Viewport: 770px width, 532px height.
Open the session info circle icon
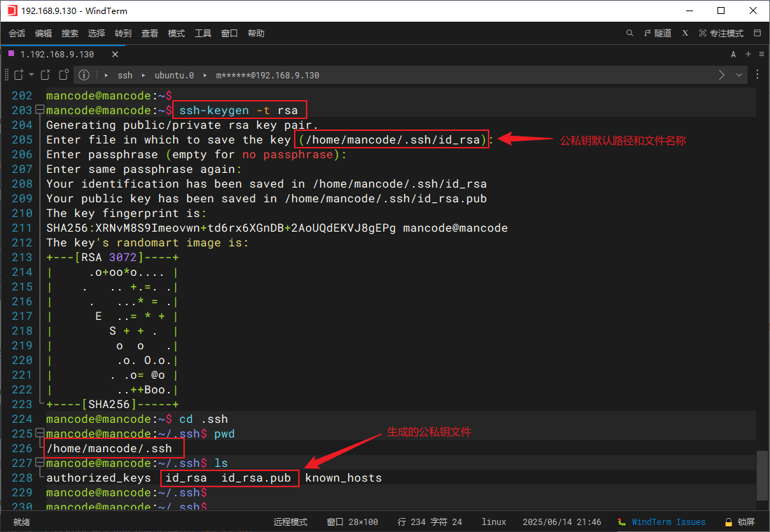[84, 75]
